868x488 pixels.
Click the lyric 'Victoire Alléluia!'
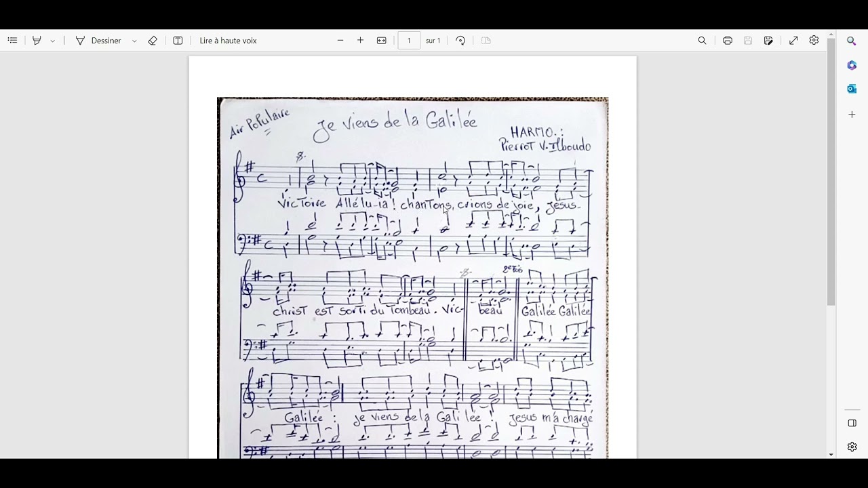[337, 203]
